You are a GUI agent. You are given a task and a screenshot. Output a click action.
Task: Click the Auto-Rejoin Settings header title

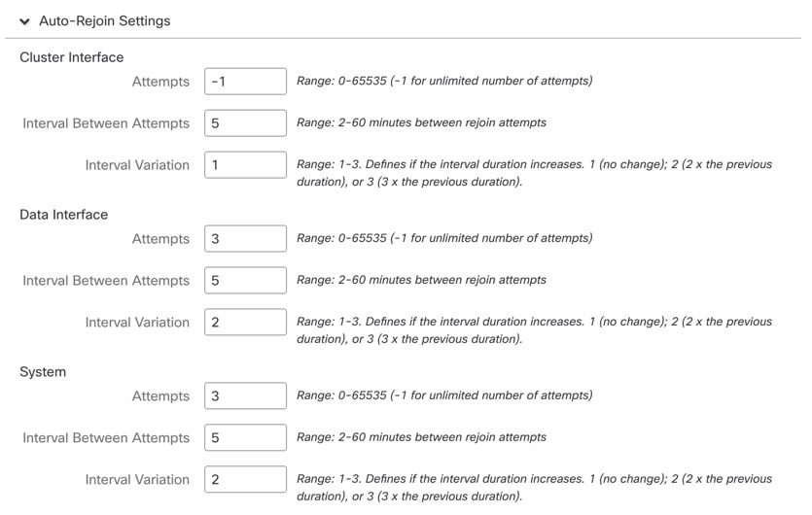tap(104, 20)
